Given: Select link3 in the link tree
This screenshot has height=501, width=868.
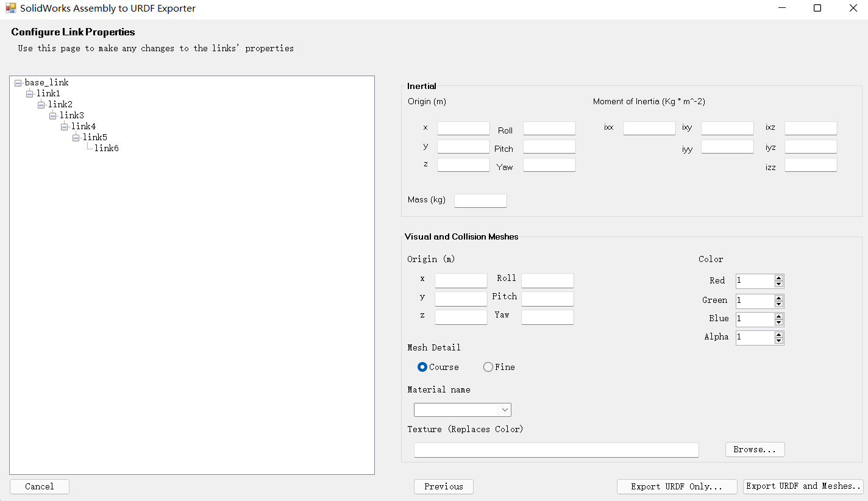Looking at the screenshot, I should coord(72,115).
